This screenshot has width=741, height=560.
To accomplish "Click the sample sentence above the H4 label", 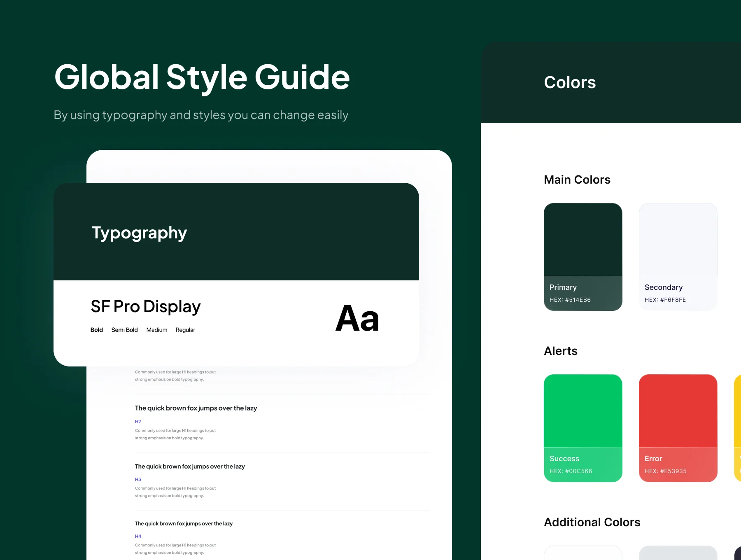I will pos(184,524).
